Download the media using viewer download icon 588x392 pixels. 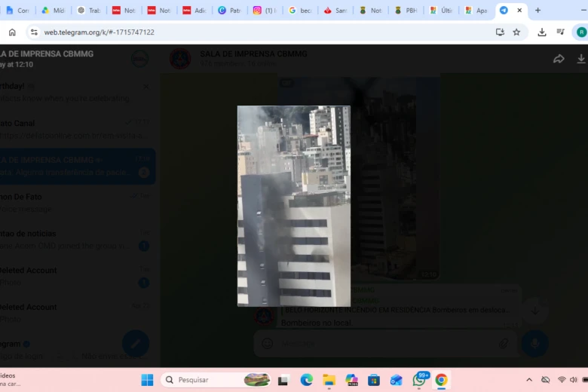pos(581,59)
